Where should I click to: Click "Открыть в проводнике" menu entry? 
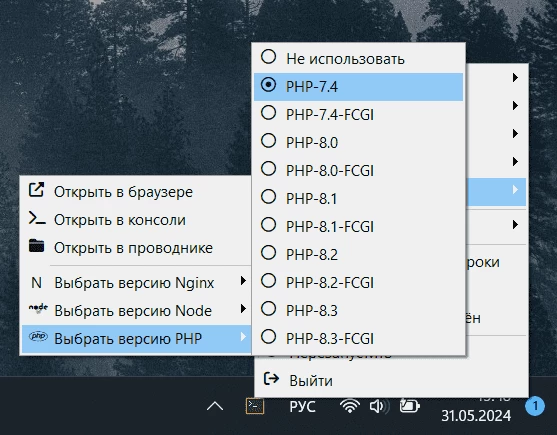[x=136, y=248]
